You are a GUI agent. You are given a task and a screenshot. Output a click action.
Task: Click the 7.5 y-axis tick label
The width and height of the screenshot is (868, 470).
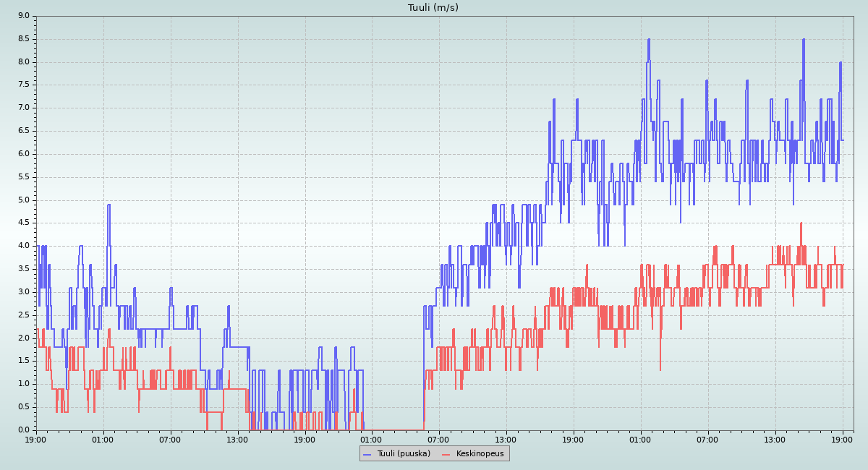[23, 85]
